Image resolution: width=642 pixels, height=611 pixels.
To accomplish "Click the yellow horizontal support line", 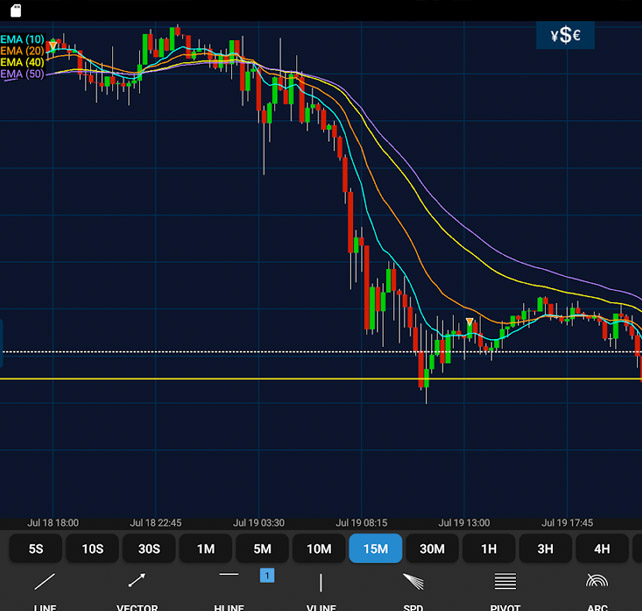I will point(200,379).
